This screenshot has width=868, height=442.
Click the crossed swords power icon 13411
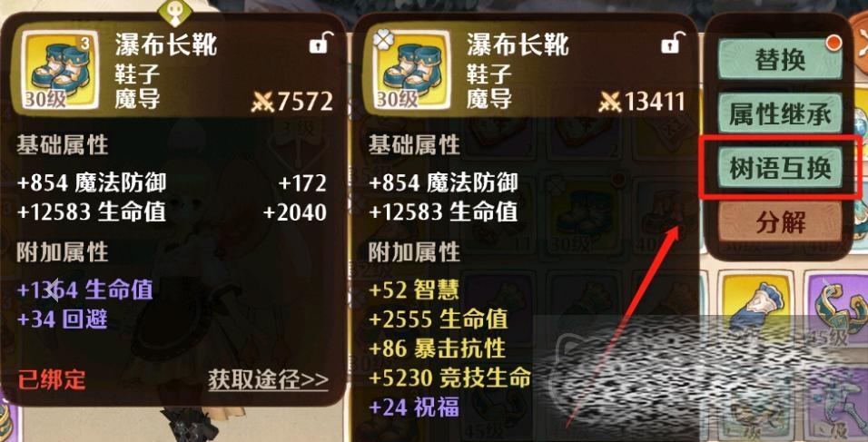click(x=610, y=102)
